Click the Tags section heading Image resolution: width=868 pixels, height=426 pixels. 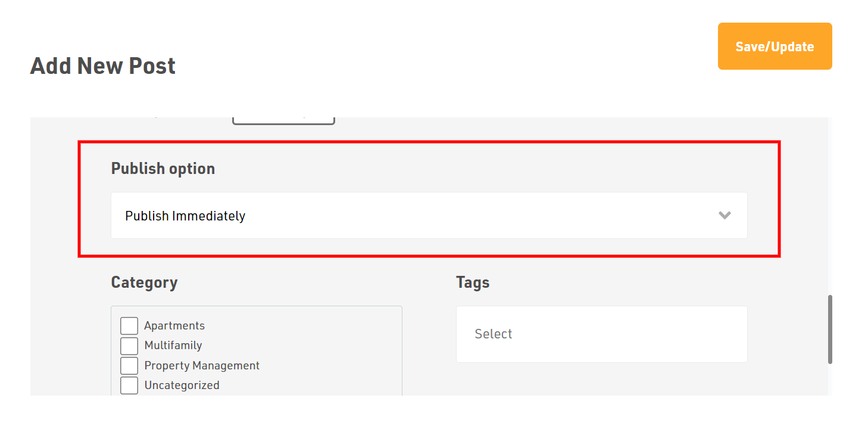[x=473, y=282]
